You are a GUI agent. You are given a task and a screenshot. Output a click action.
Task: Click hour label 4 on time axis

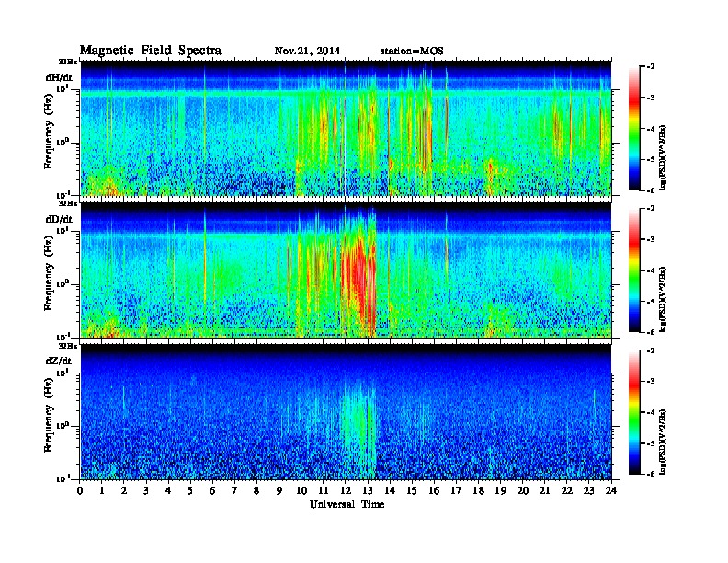pyautogui.click(x=168, y=491)
